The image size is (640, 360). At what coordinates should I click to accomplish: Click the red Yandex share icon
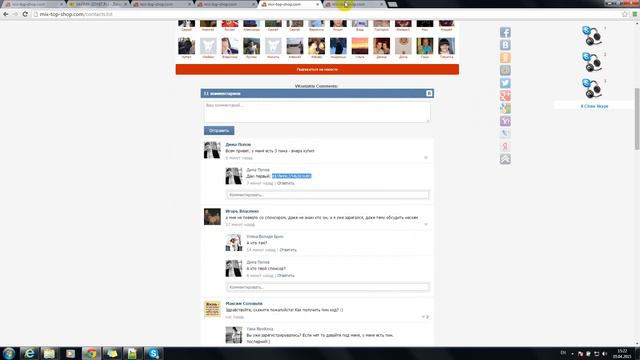click(505, 146)
